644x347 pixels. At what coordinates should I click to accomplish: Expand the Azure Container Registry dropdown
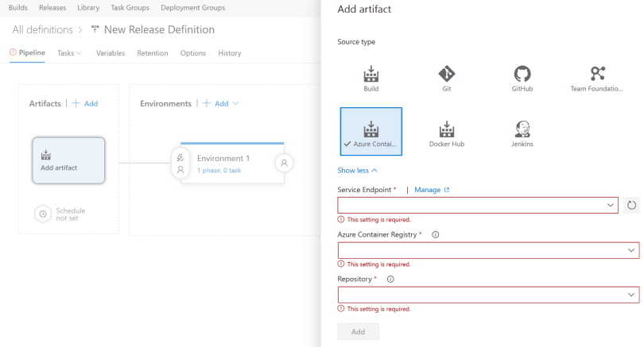pos(488,250)
